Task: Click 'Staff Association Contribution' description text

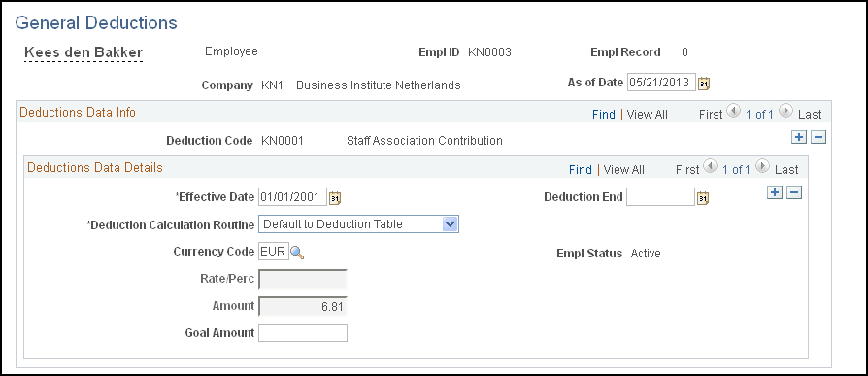Action: (x=424, y=141)
